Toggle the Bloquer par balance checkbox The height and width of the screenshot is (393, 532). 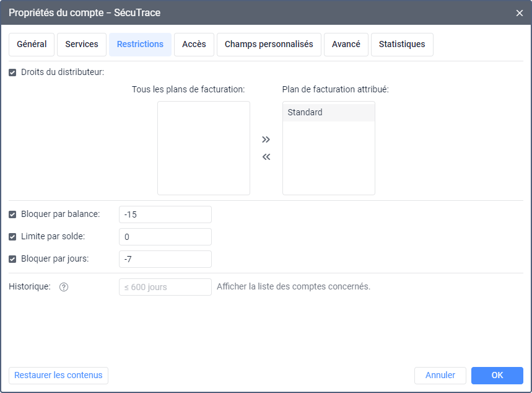click(x=12, y=214)
